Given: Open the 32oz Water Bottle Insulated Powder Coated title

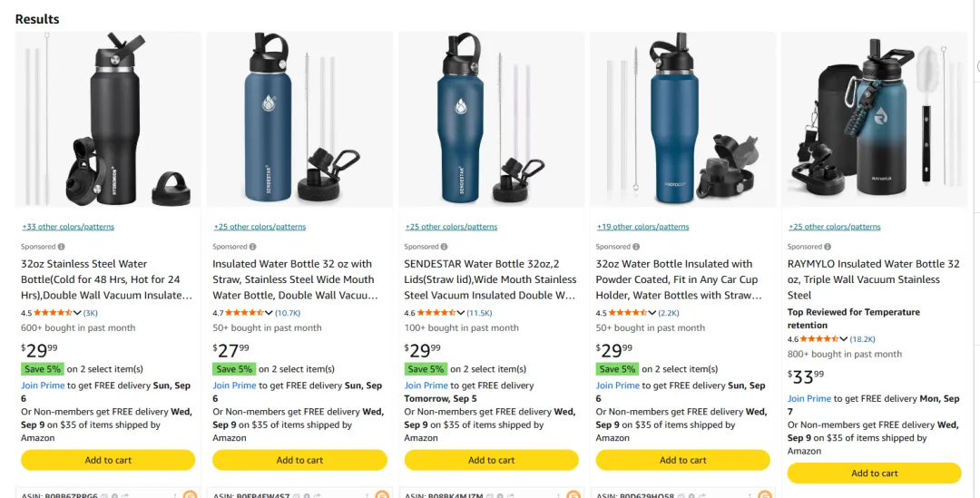Looking at the screenshot, I should [679, 279].
